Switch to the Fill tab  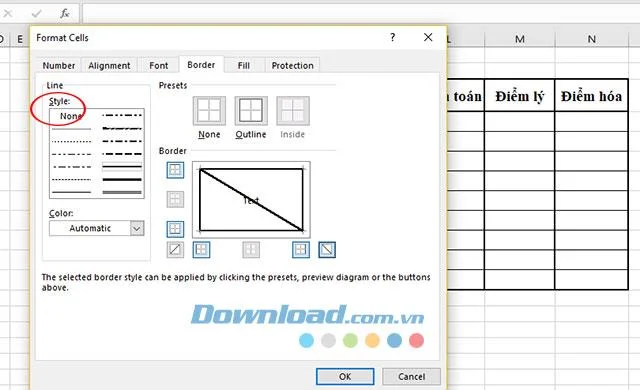coord(244,66)
